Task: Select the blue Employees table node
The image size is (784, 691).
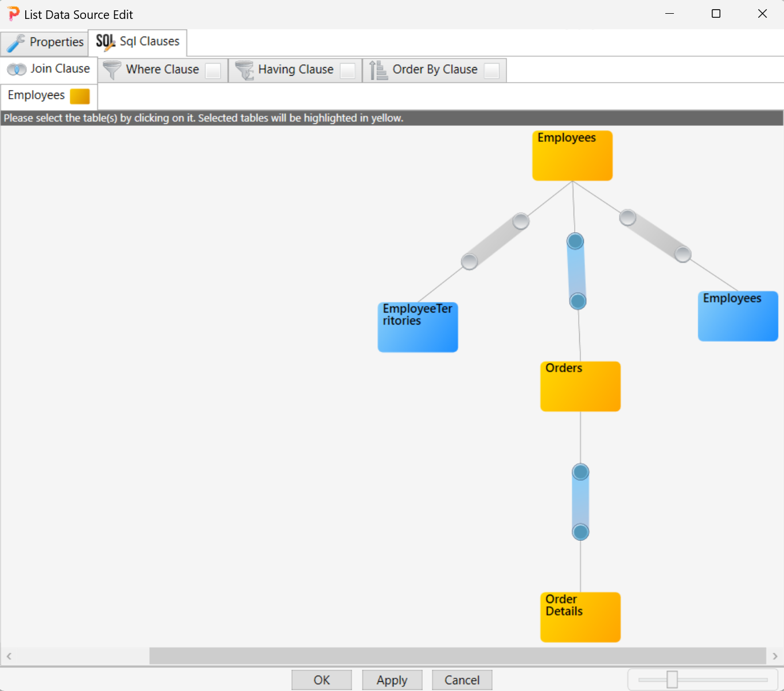Action: coord(738,316)
